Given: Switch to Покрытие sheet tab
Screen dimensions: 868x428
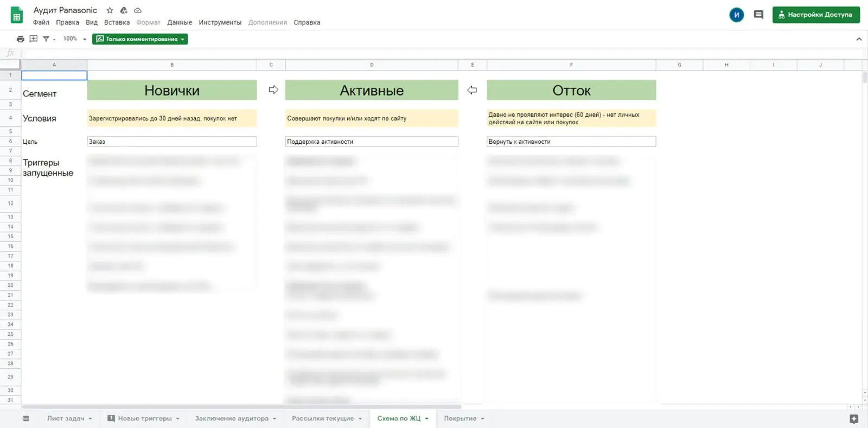Looking at the screenshot, I should click(460, 419).
